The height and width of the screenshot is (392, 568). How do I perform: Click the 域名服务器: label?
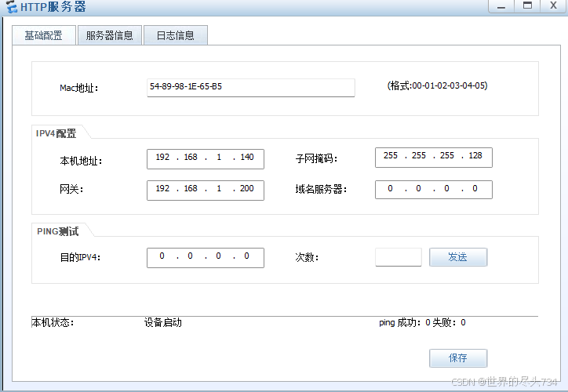tap(322, 189)
